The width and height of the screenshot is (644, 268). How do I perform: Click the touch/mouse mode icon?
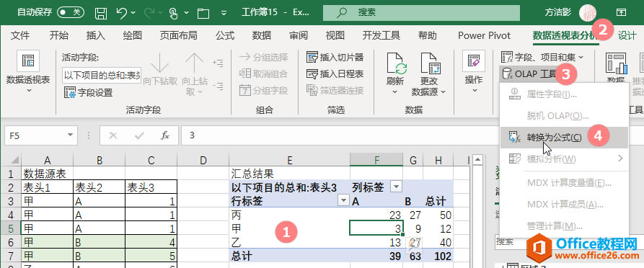(173, 13)
